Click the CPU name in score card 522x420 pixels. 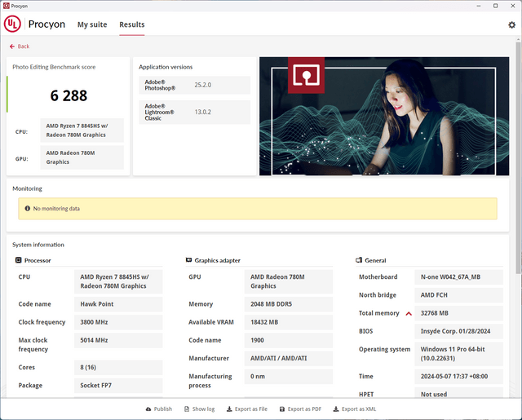click(x=82, y=130)
